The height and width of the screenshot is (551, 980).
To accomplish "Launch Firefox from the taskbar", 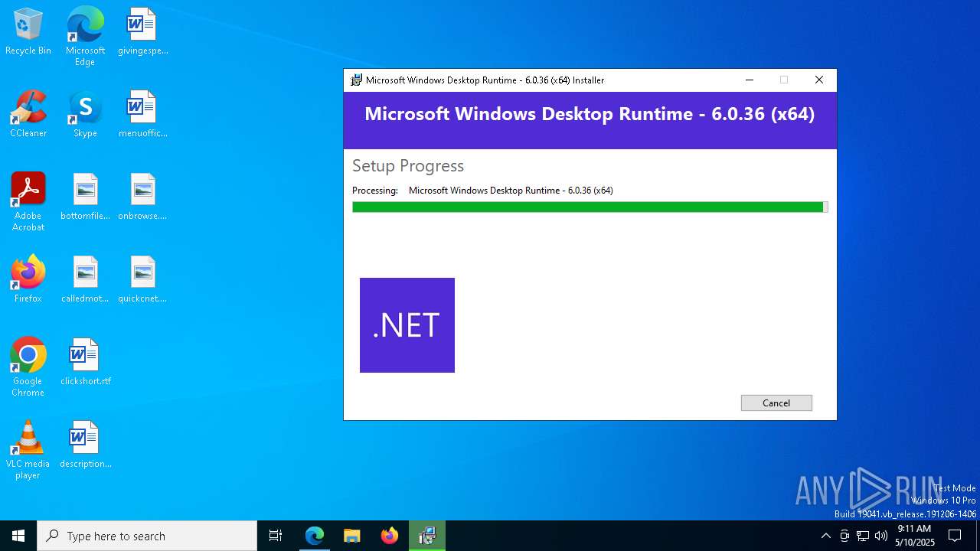I will (390, 536).
